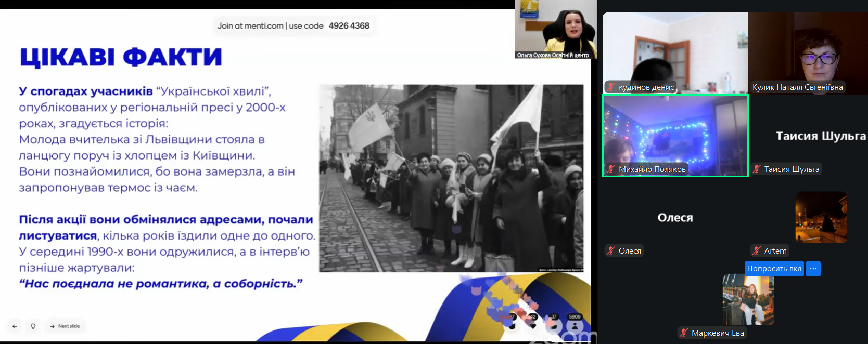
Task: Click muted mic icon next to Олеся
Action: 611,251
